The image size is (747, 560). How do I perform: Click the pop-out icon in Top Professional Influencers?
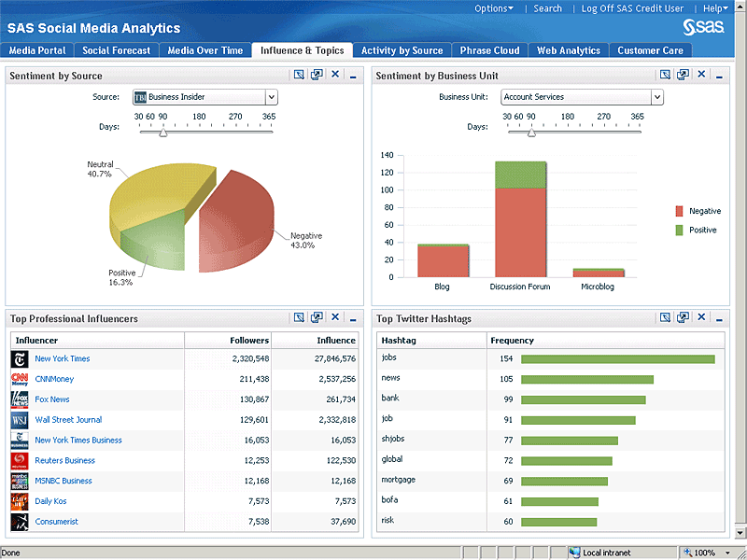(x=317, y=318)
